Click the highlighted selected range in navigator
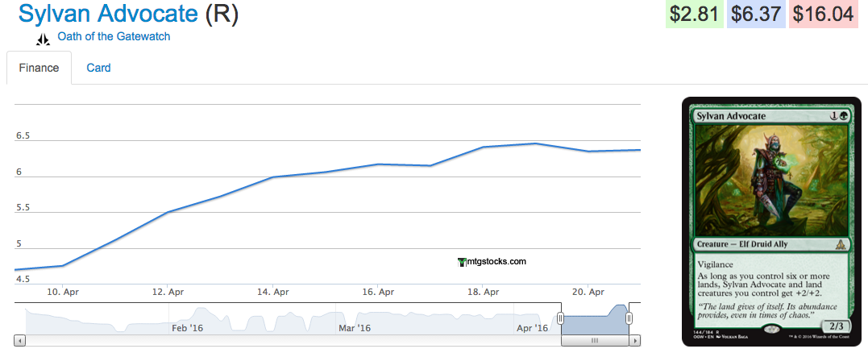The height and width of the screenshot is (353, 868). [594, 321]
